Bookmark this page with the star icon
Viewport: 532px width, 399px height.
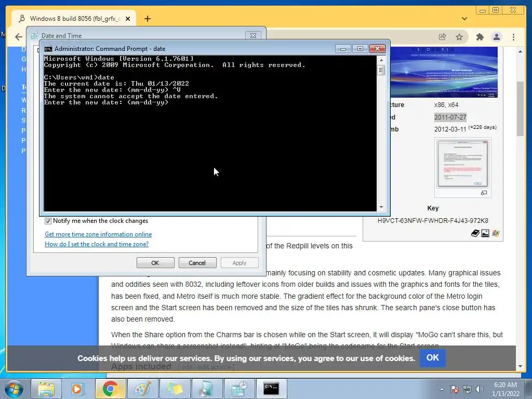coord(459,37)
